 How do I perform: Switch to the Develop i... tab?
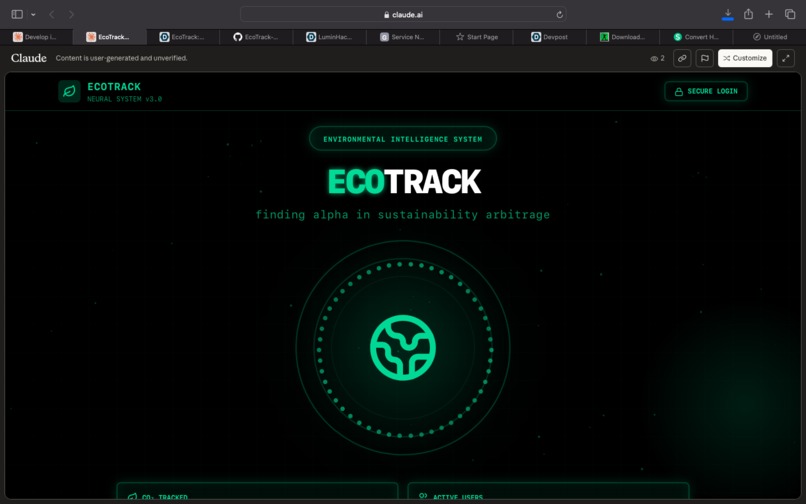coord(36,37)
